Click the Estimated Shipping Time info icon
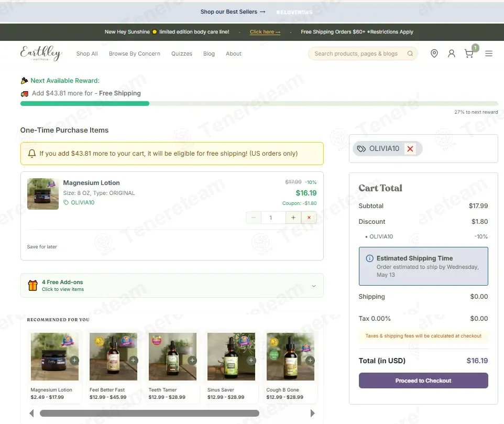This screenshot has width=504, height=424. point(370,258)
